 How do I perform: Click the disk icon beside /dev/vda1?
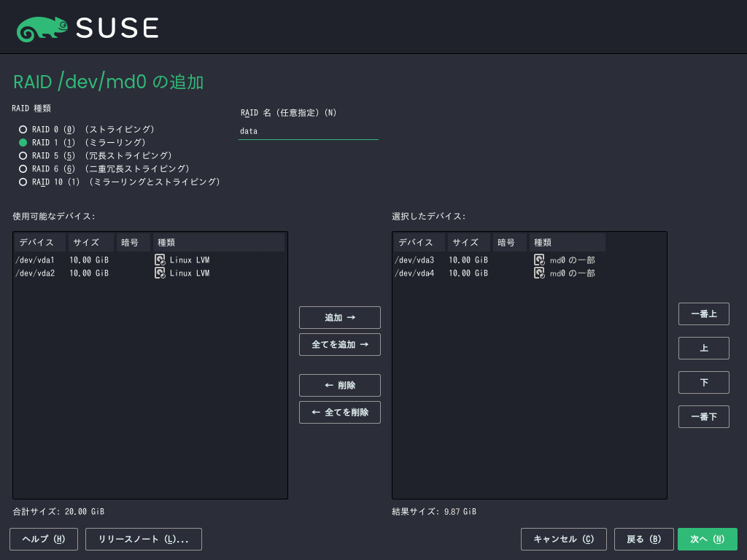pos(160,260)
